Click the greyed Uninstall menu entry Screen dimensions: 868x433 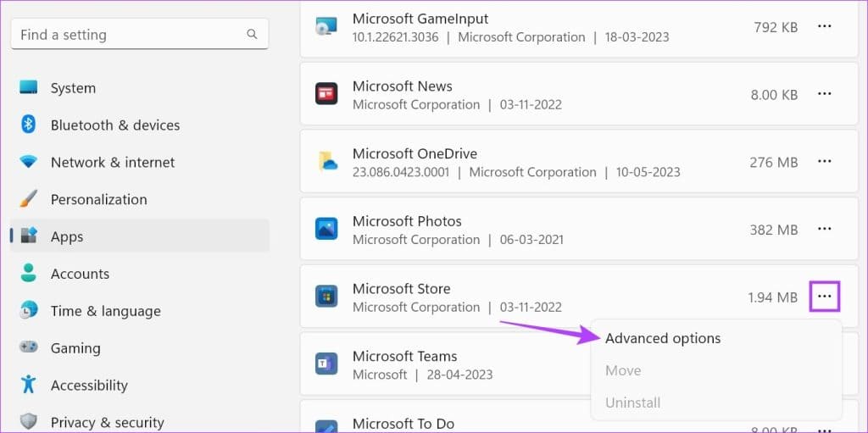click(632, 402)
